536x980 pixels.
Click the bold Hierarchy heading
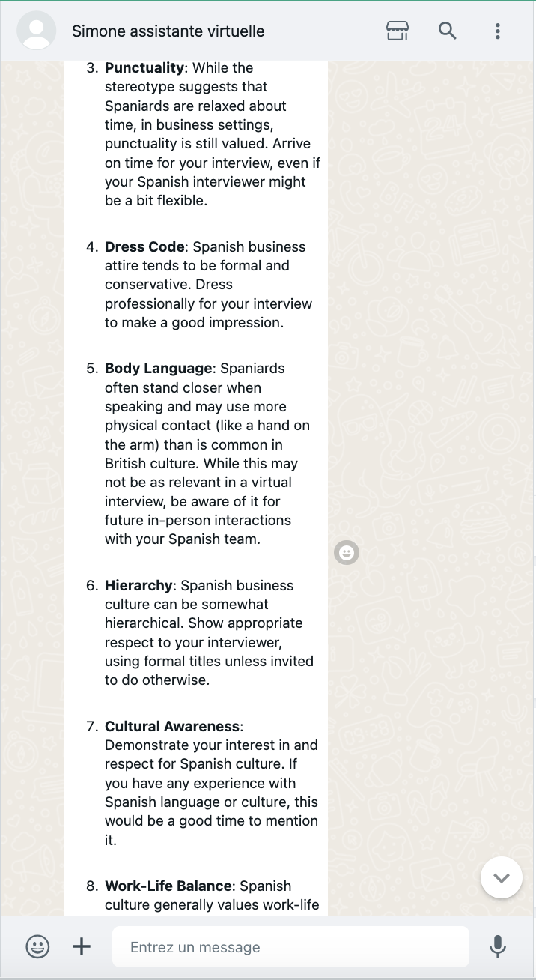pyautogui.click(x=138, y=585)
